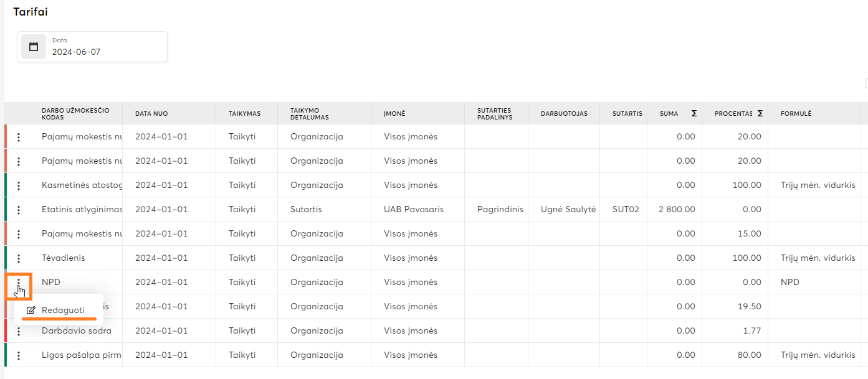Image resolution: width=868 pixels, height=379 pixels.
Task: Open row menu for Ligos pašalpa row
Action: (x=19, y=355)
